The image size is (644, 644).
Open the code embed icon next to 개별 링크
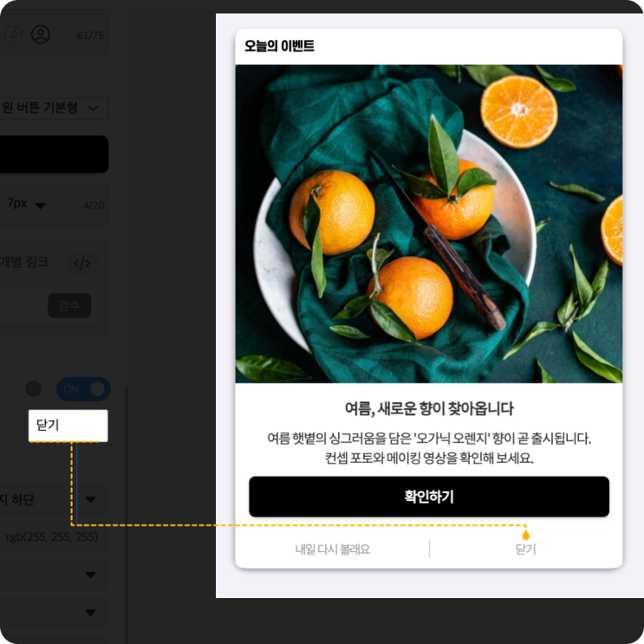click(x=82, y=263)
